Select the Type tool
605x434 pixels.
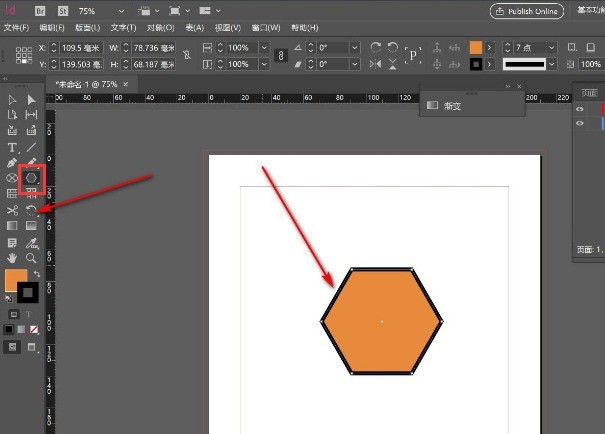[x=12, y=147]
